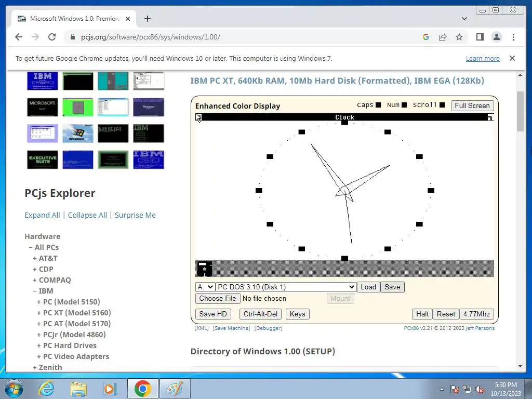Image resolution: width=532 pixels, height=399 pixels.
Task: Click the Full Screen button
Action: pos(472,105)
